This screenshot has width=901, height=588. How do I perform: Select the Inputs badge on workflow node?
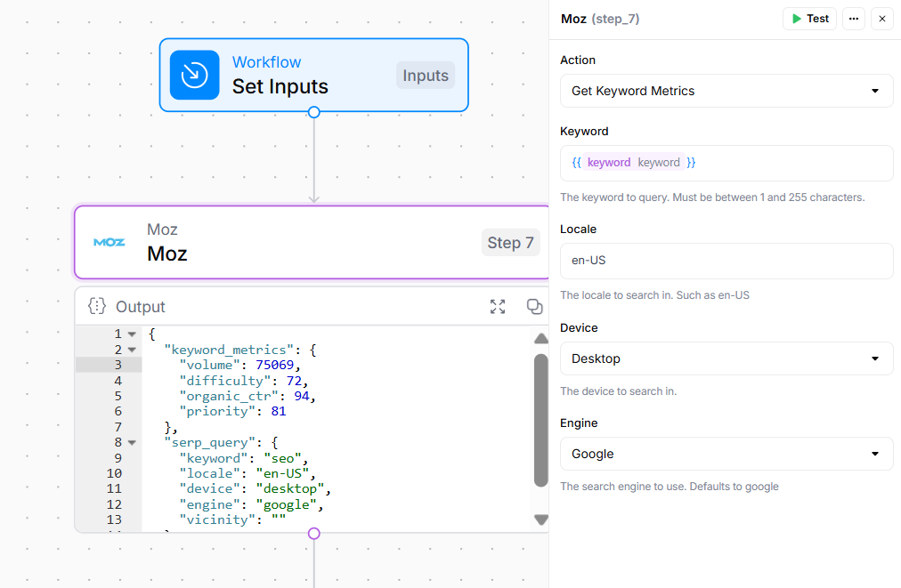[x=426, y=76]
